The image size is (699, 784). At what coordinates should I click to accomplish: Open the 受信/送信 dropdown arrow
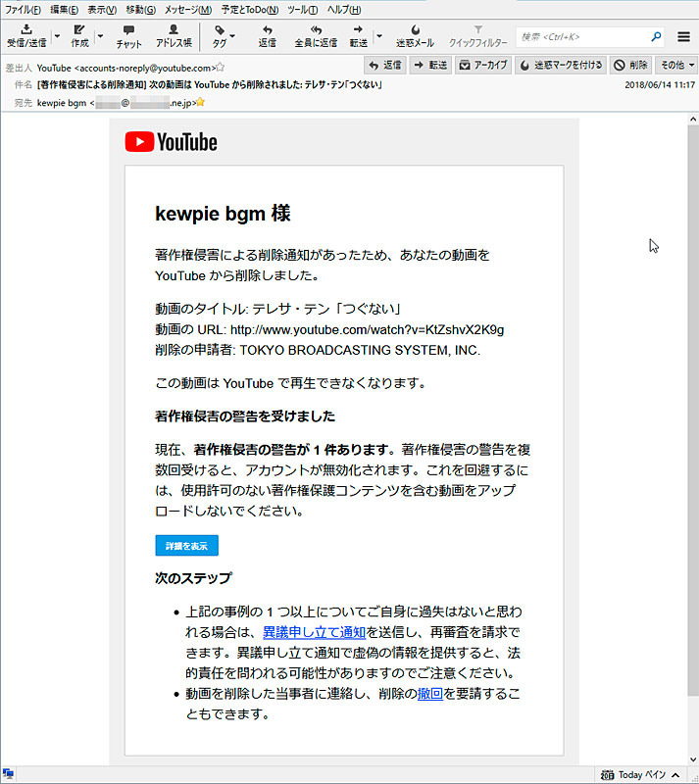coord(57,36)
